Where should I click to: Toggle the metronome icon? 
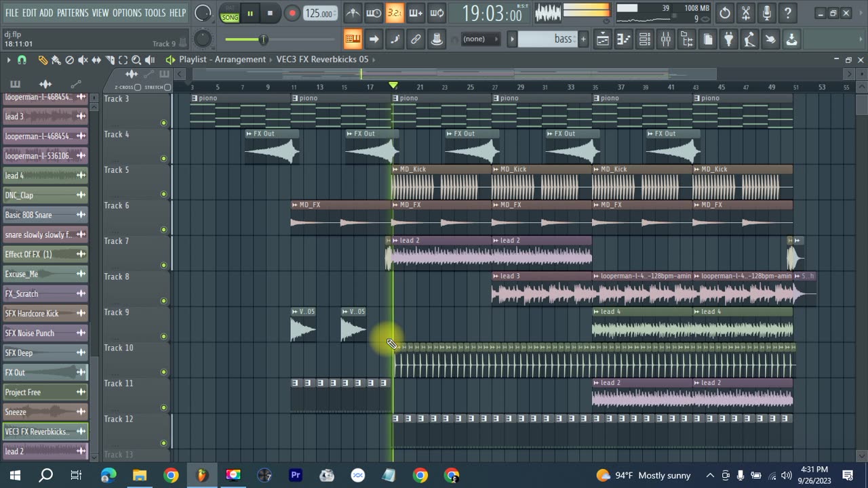point(353,13)
